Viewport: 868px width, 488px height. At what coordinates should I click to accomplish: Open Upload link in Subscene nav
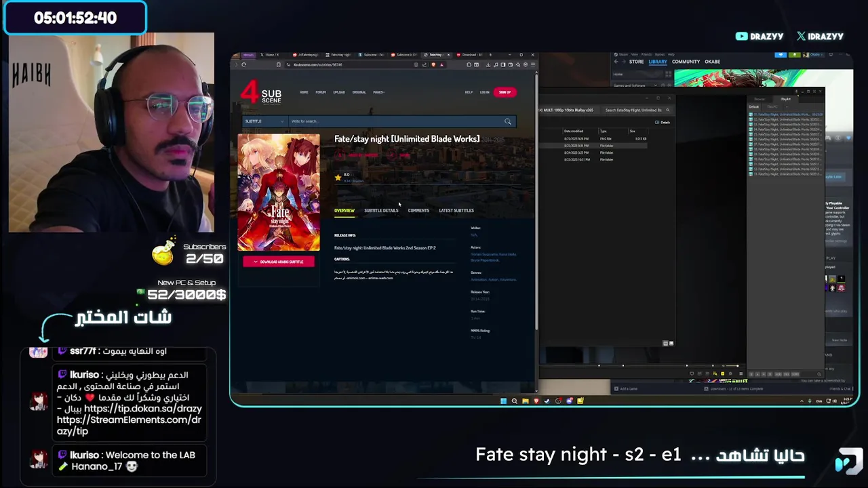coord(339,92)
